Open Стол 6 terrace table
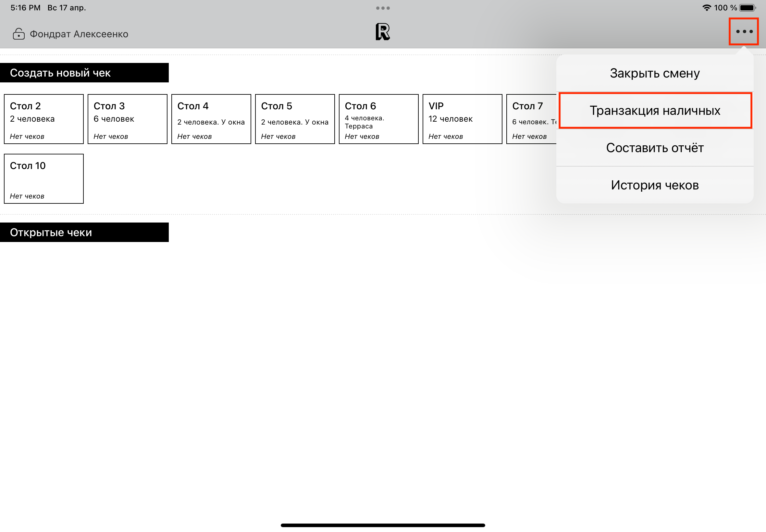The width and height of the screenshot is (766, 532). click(x=378, y=119)
